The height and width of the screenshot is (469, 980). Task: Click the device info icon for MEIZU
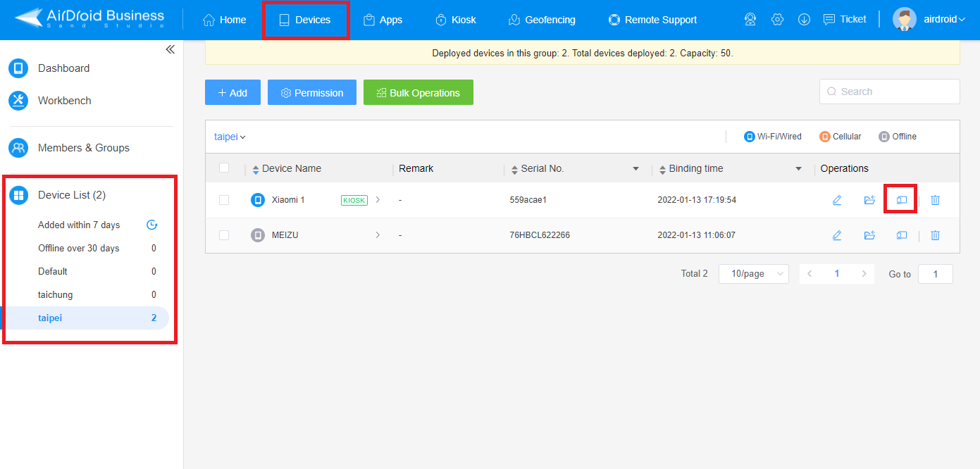pos(901,235)
